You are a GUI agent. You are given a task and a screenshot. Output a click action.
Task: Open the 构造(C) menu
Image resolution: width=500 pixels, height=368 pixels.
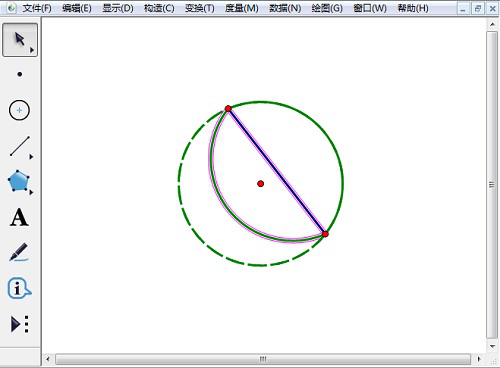pyautogui.click(x=159, y=8)
